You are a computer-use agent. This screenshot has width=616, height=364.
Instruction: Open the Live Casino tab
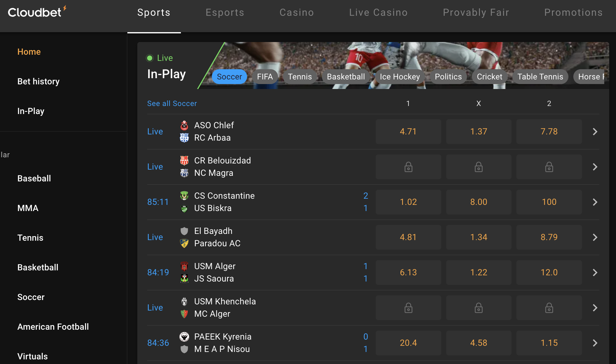point(378,12)
